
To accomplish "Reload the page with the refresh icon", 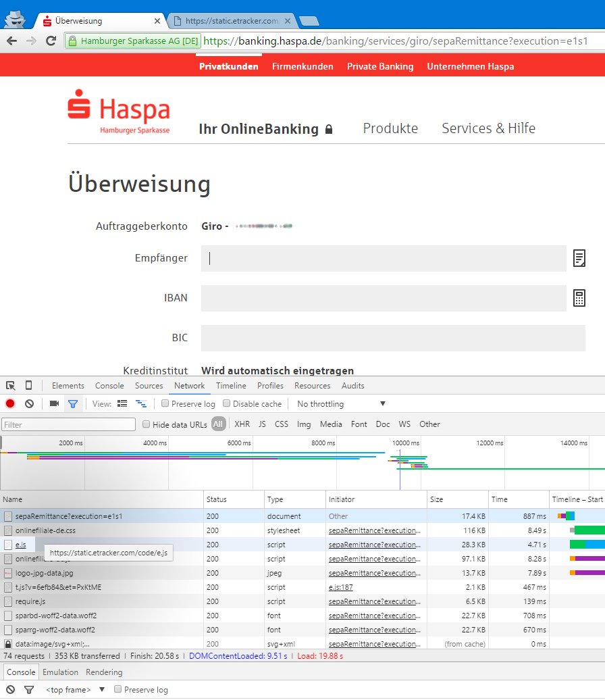I will (51, 41).
